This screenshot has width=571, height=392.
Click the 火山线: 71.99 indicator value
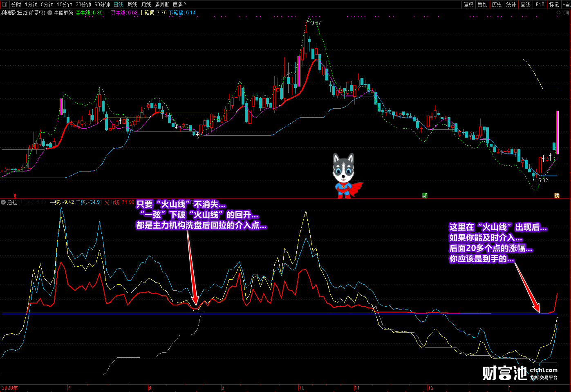coord(119,202)
